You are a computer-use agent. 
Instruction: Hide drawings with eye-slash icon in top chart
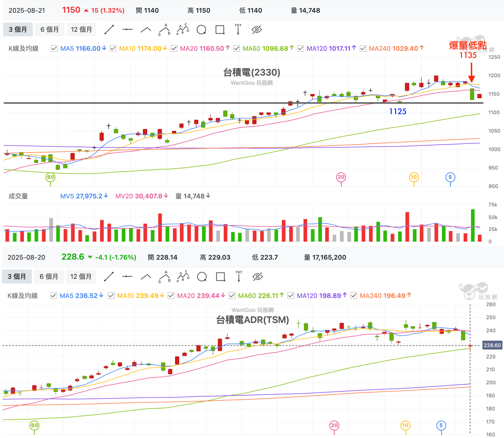(x=257, y=30)
